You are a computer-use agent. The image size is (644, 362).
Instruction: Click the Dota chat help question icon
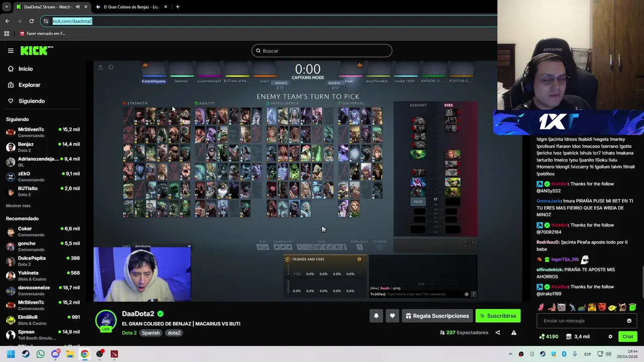tap(473, 294)
